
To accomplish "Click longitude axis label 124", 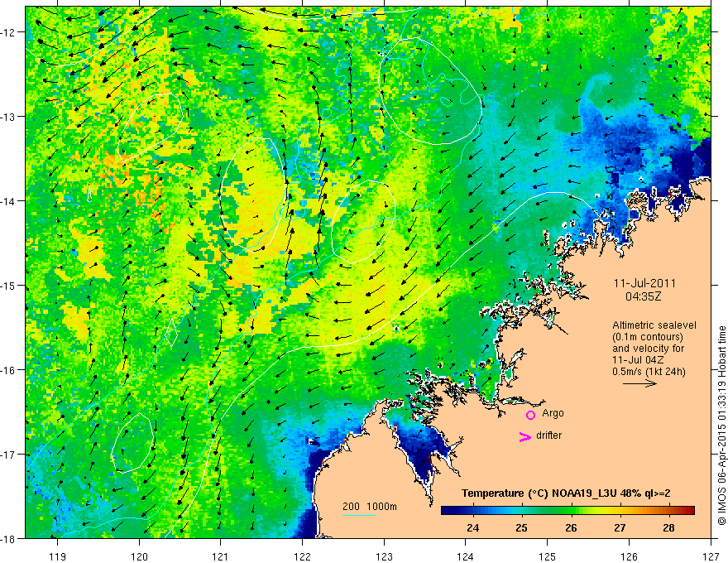I will [x=466, y=556].
